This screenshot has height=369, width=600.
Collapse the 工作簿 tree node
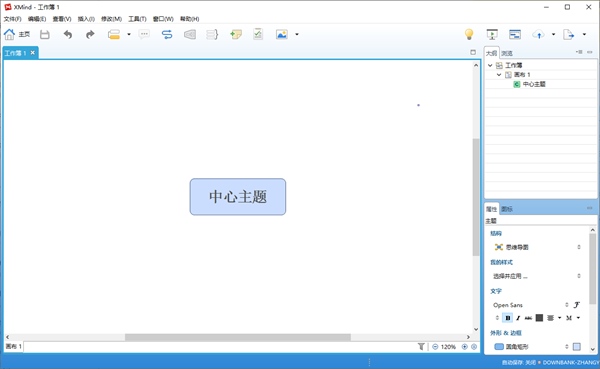tap(490, 65)
